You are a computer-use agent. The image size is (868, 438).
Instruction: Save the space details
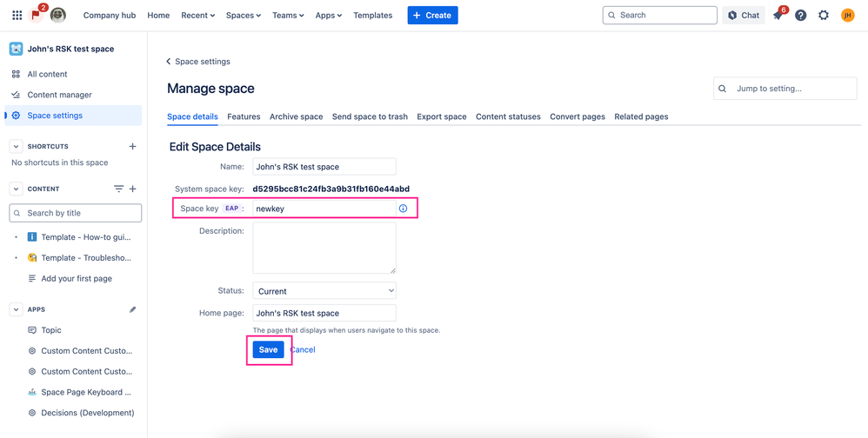[269, 349]
